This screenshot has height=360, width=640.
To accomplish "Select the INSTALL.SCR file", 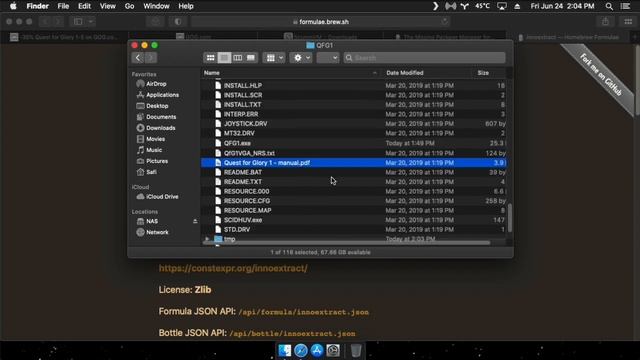I will point(353,95).
